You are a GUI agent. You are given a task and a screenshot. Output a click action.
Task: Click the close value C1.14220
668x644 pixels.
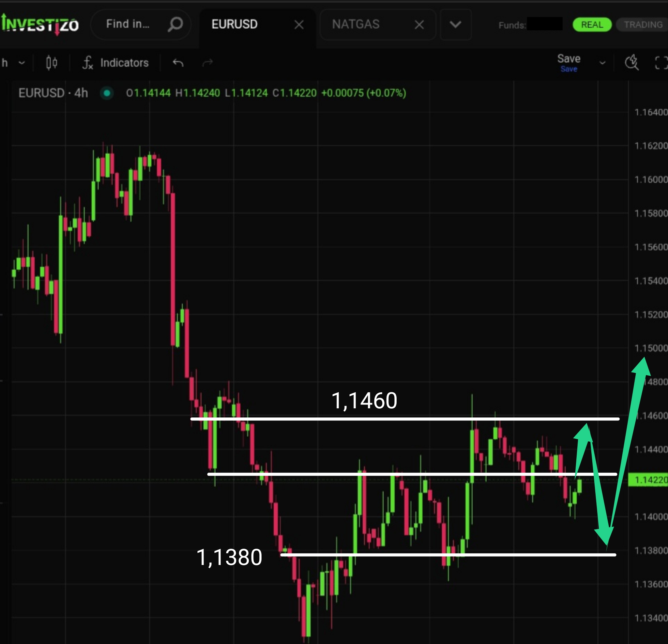[x=294, y=93]
